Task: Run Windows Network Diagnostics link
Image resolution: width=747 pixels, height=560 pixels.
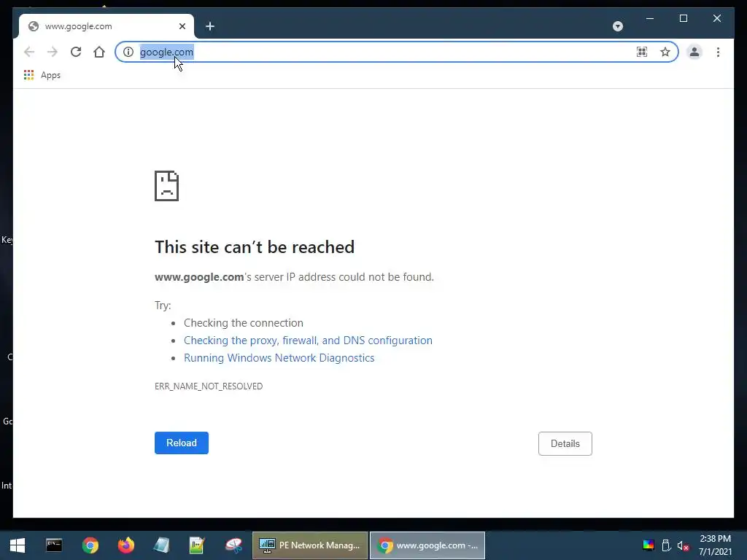Action: coord(279,358)
